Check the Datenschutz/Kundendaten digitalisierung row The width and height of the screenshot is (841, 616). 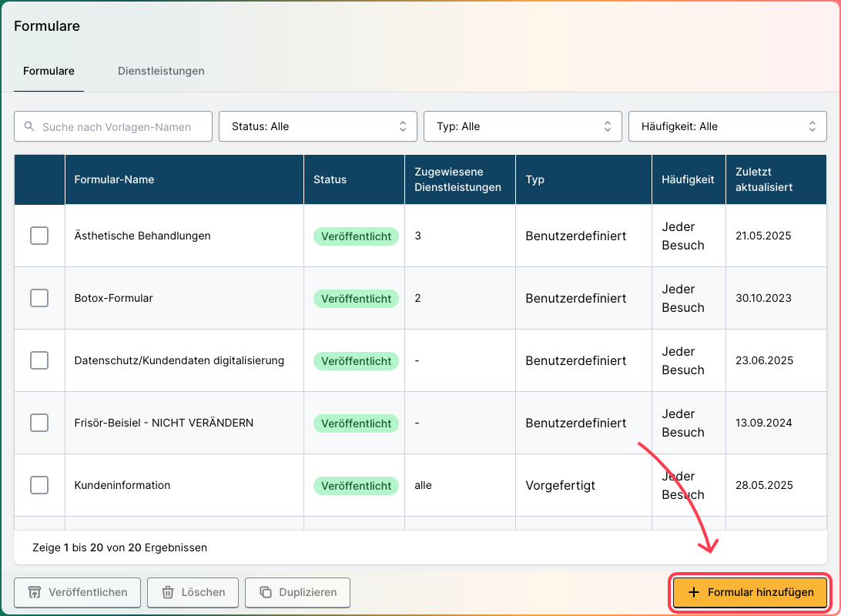tap(39, 360)
